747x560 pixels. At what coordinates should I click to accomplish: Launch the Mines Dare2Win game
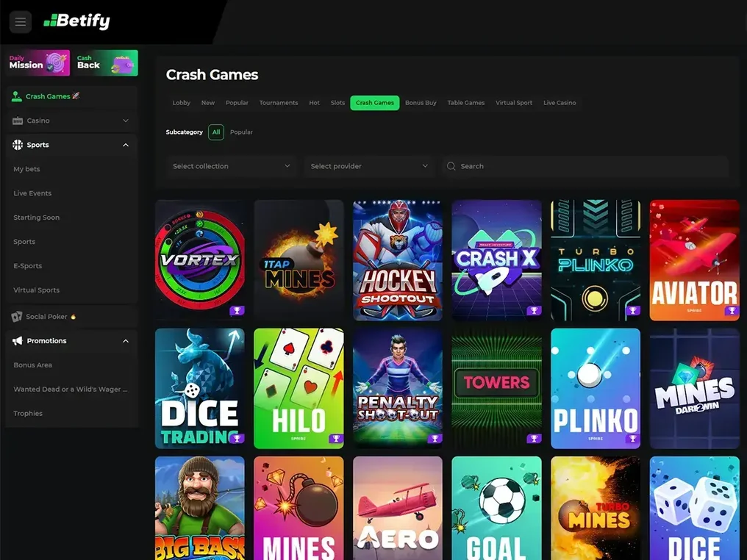coord(695,389)
